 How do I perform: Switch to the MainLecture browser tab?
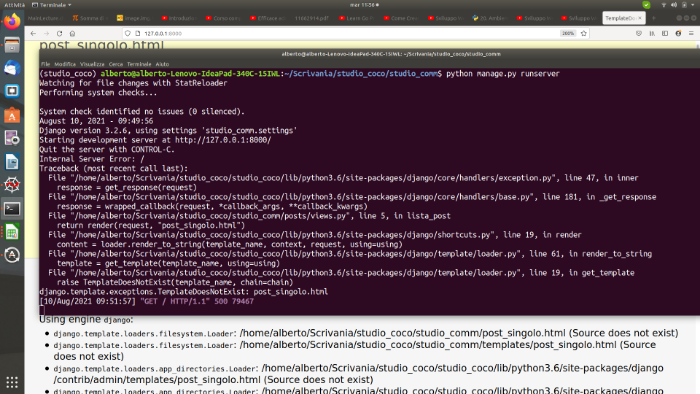pos(46,18)
